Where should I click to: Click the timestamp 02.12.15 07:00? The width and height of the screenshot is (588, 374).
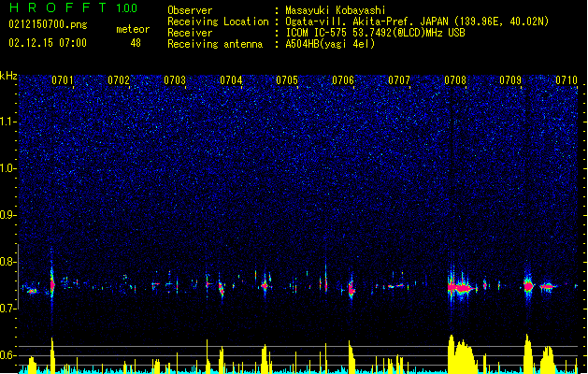click(48, 43)
